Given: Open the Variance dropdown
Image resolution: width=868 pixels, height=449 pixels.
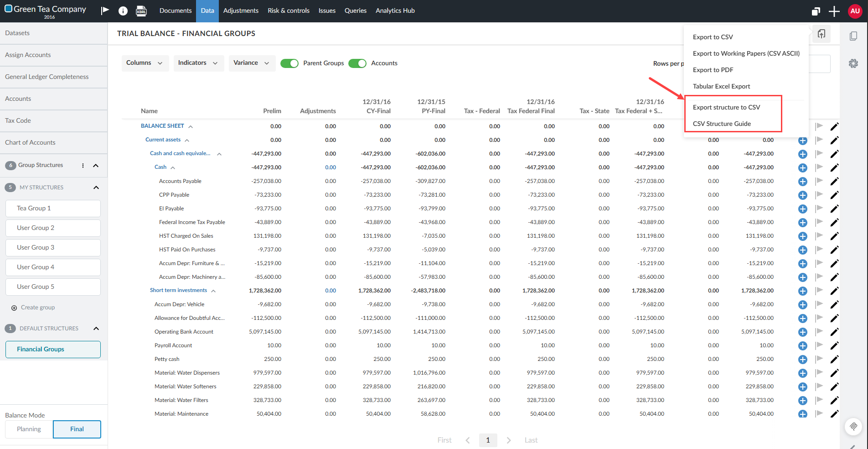Looking at the screenshot, I should coord(252,63).
